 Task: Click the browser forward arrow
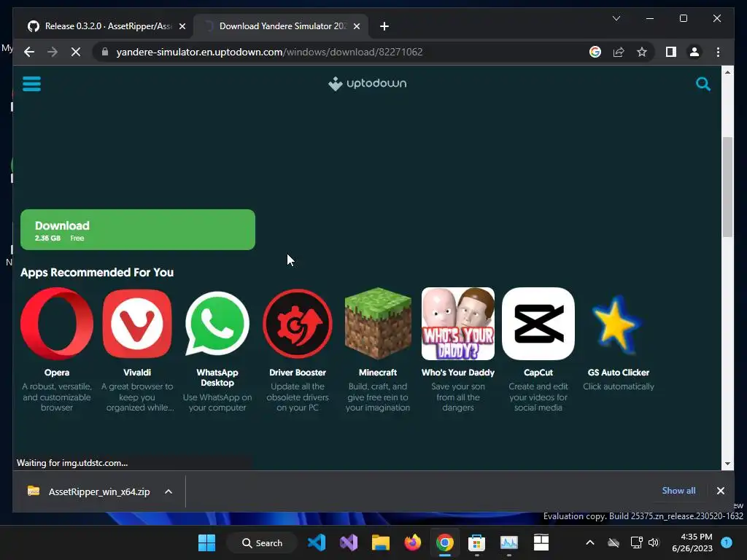(53, 52)
